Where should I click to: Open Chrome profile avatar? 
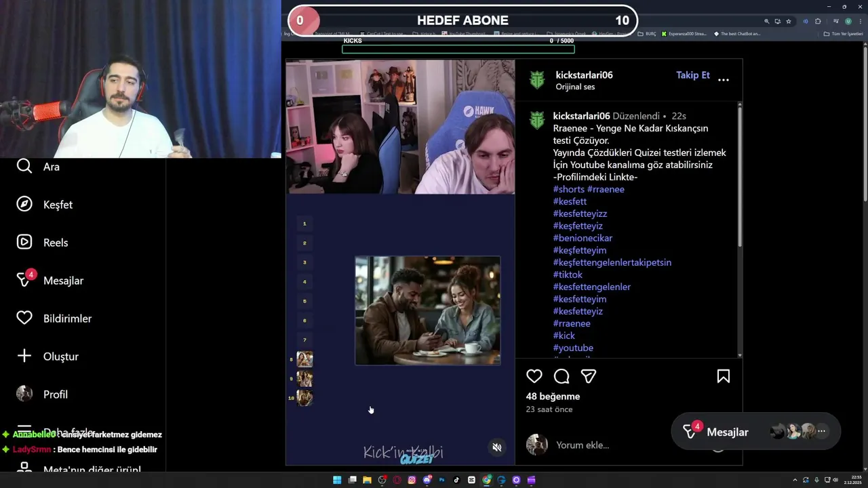click(848, 21)
